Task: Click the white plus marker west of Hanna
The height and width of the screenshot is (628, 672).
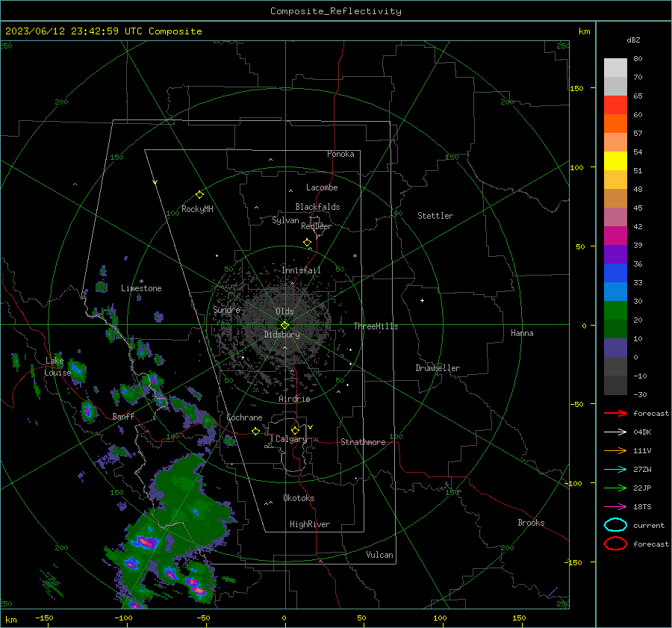Action: tap(422, 300)
